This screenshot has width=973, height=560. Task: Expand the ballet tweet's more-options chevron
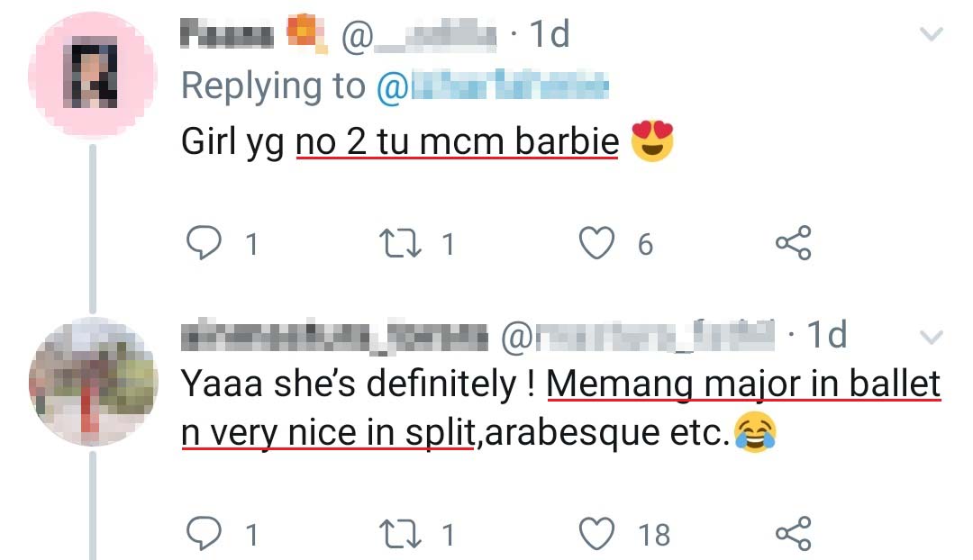pyautogui.click(x=929, y=338)
